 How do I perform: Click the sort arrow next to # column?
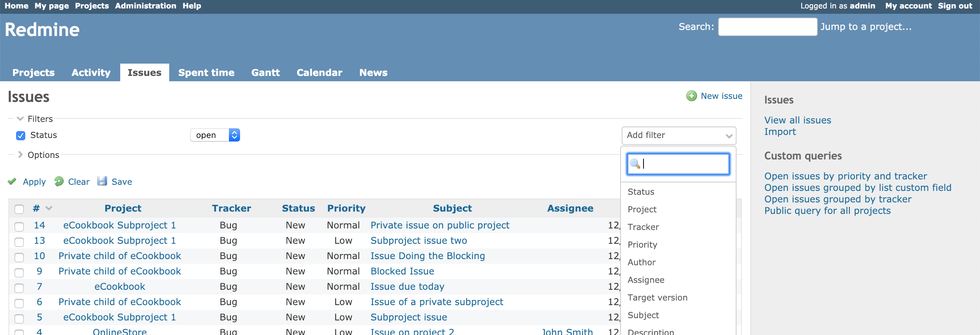[x=49, y=208]
